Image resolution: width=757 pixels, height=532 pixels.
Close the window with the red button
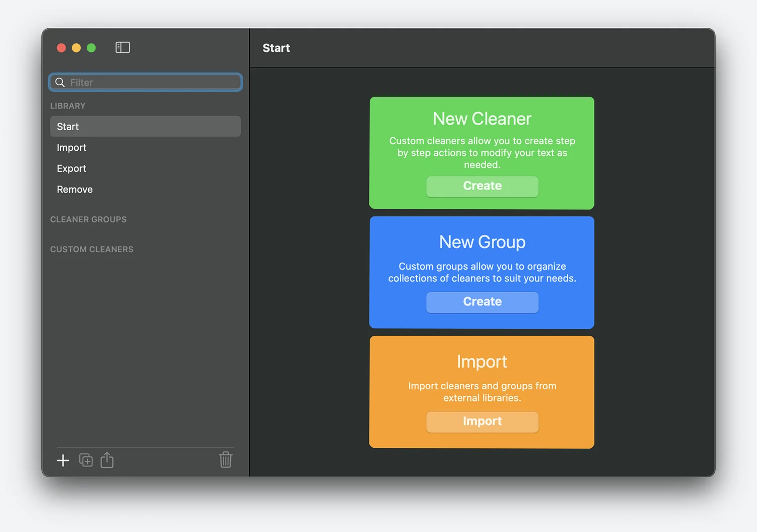(62, 48)
